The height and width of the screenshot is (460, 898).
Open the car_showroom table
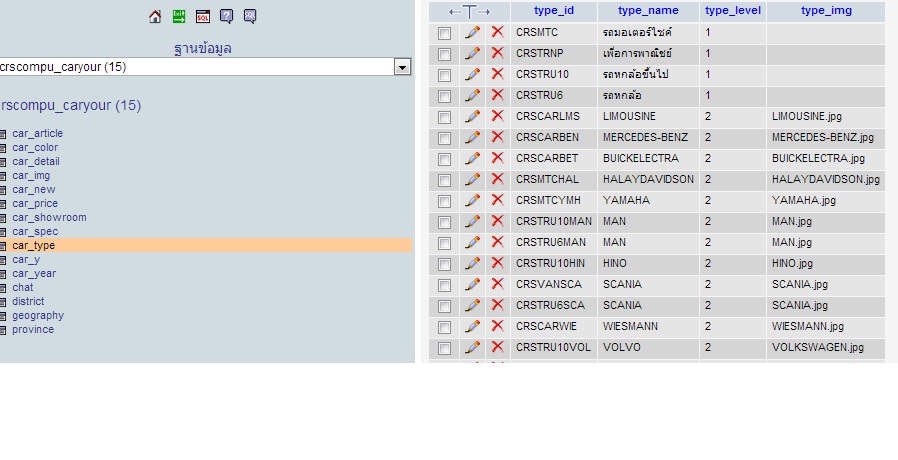point(49,218)
